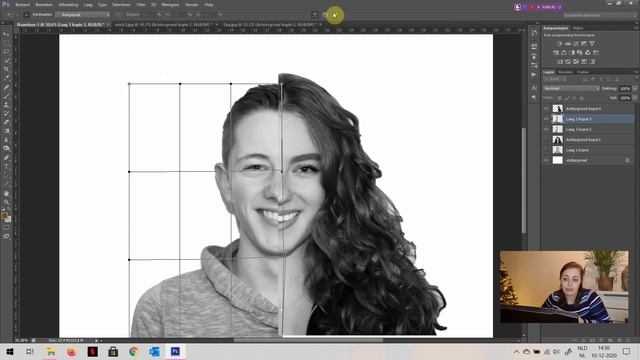Add a Curves adjustment
Viewport: 640px width, 360px height.
(576, 44)
